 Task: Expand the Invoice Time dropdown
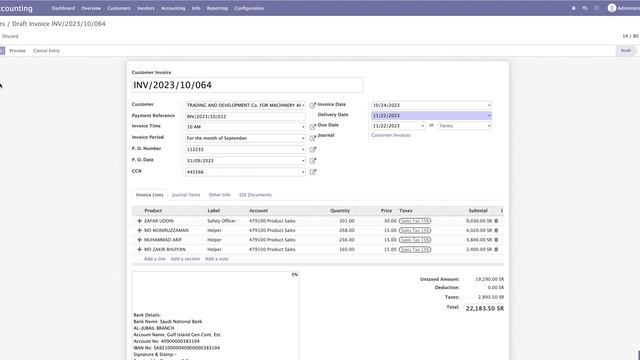click(x=303, y=127)
